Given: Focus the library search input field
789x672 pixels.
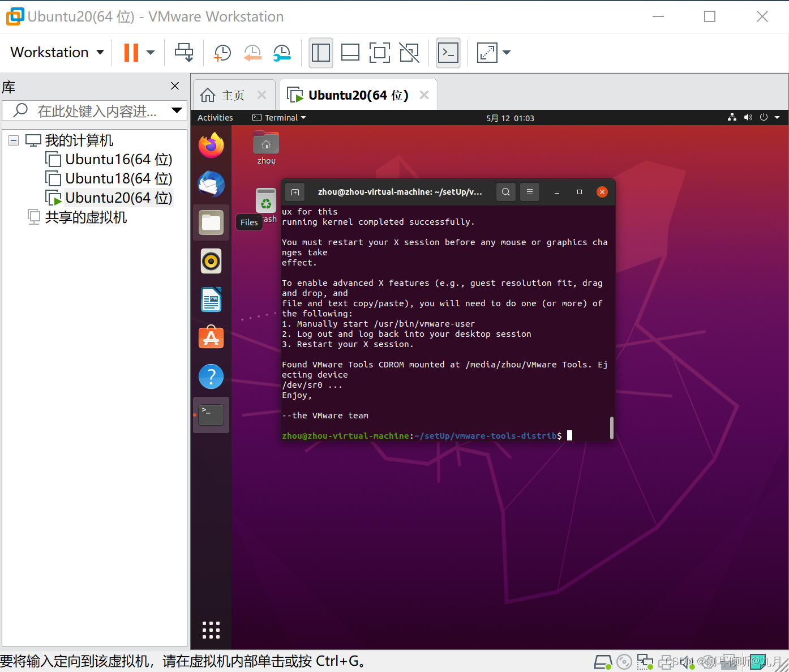Looking at the screenshot, I should [93, 110].
